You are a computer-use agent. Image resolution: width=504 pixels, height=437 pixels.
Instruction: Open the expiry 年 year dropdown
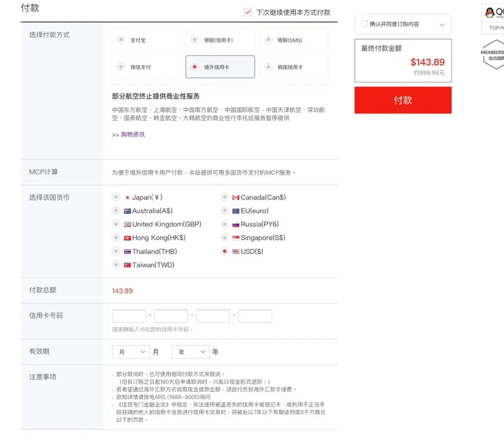pyautogui.click(x=191, y=352)
